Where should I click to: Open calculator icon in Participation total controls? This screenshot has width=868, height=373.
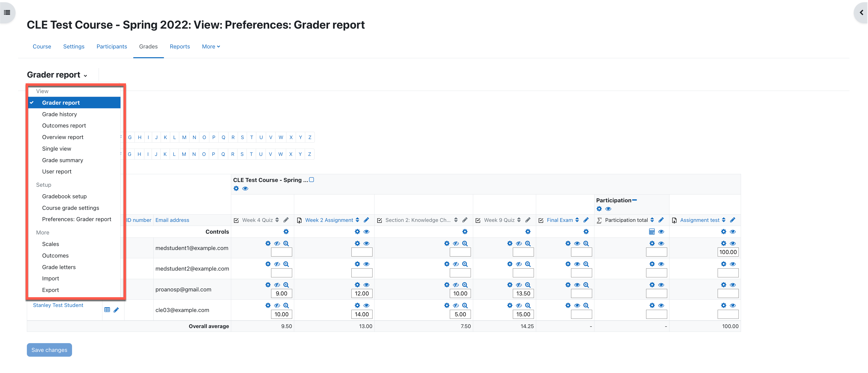[652, 232]
